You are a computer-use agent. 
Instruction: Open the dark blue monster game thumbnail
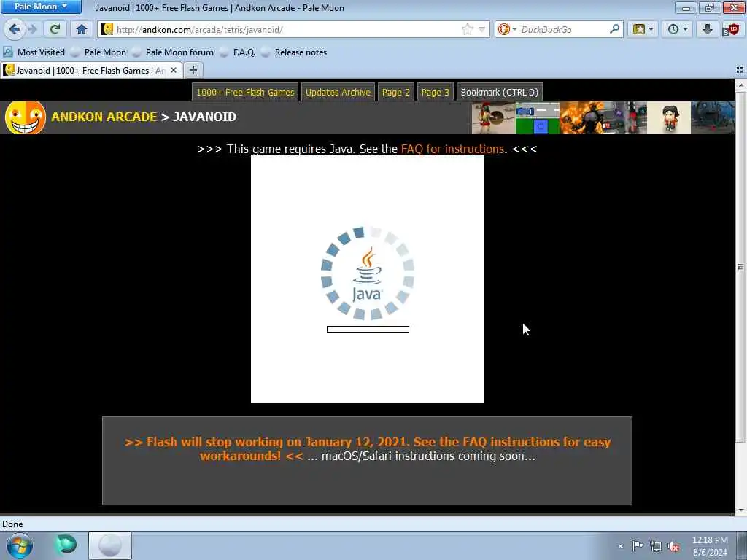pyautogui.click(x=713, y=117)
